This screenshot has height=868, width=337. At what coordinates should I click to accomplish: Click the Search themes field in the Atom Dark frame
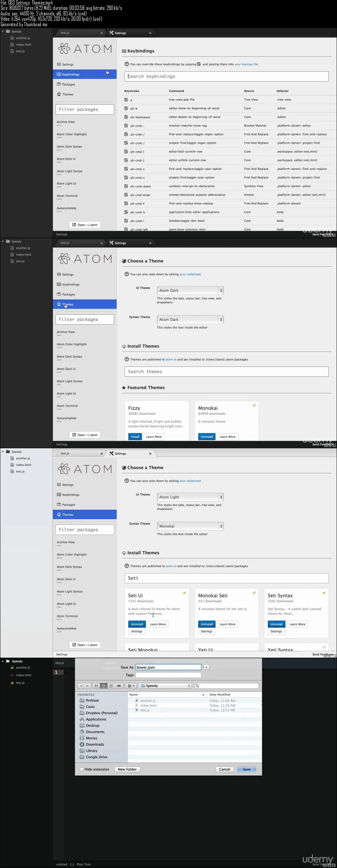click(x=226, y=371)
